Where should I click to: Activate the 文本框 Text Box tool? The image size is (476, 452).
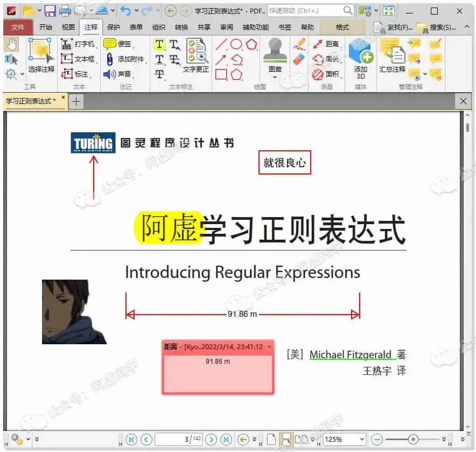pyautogui.click(x=79, y=59)
